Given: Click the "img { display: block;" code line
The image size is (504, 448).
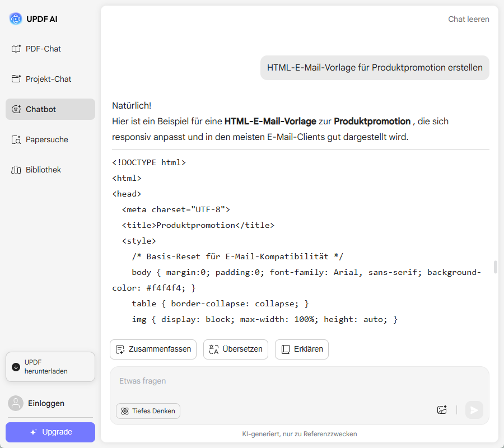Looking at the screenshot, I should pos(264,319).
